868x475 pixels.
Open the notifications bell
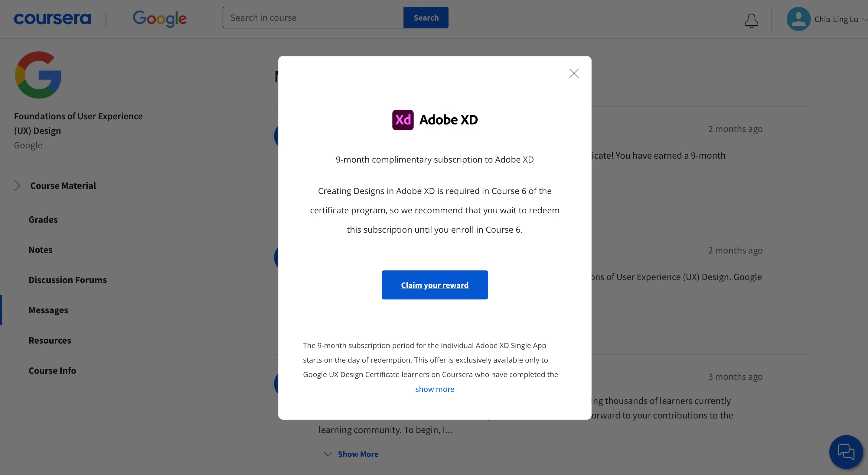click(751, 20)
